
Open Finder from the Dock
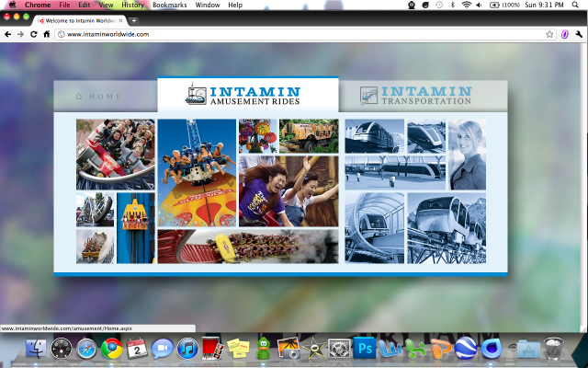click(37, 349)
